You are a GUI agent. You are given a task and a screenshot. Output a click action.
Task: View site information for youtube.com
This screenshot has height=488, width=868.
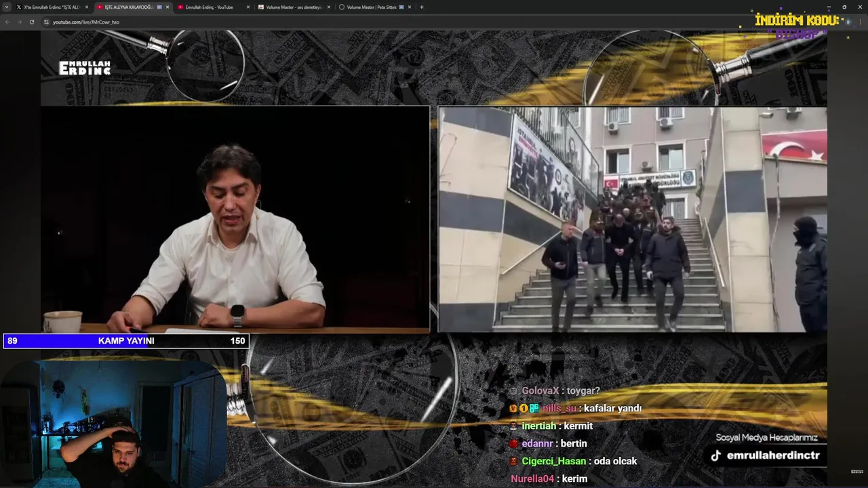tap(46, 22)
